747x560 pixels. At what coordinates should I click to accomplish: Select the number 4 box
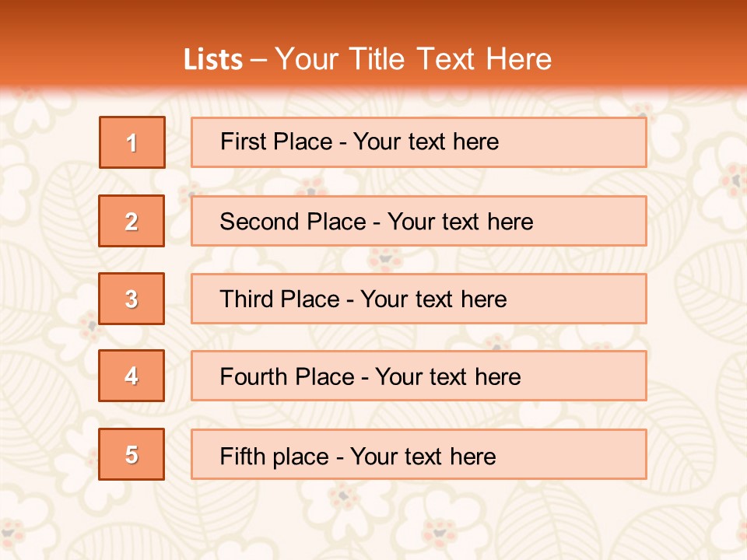pyautogui.click(x=132, y=376)
